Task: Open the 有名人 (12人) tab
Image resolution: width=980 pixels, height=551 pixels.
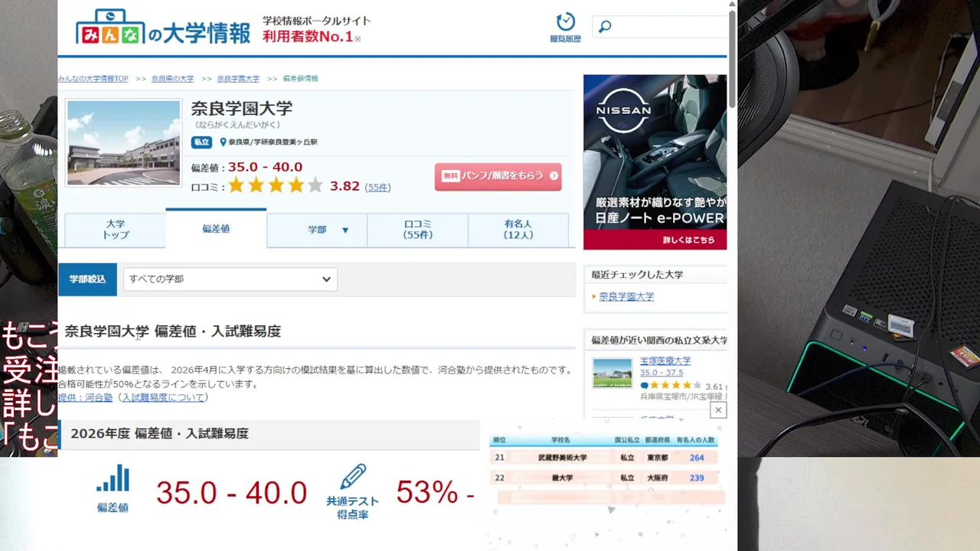Action: click(x=518, y=230)
